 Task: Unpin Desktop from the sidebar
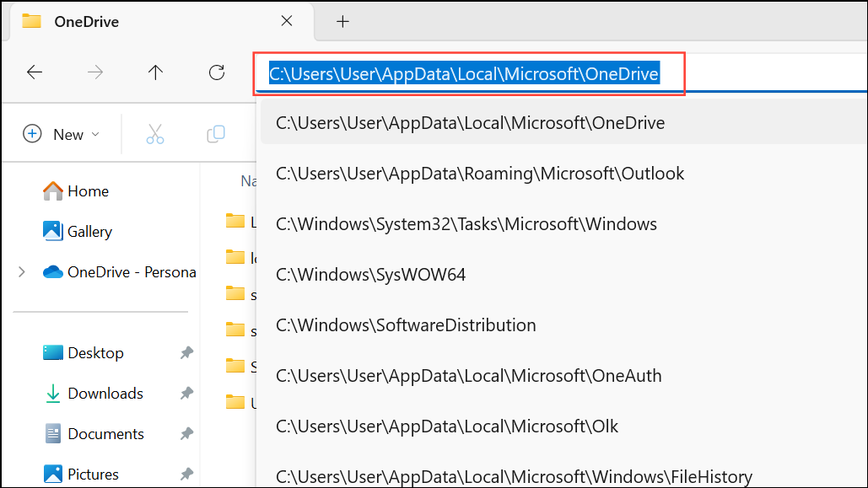[x=186, y=352]
